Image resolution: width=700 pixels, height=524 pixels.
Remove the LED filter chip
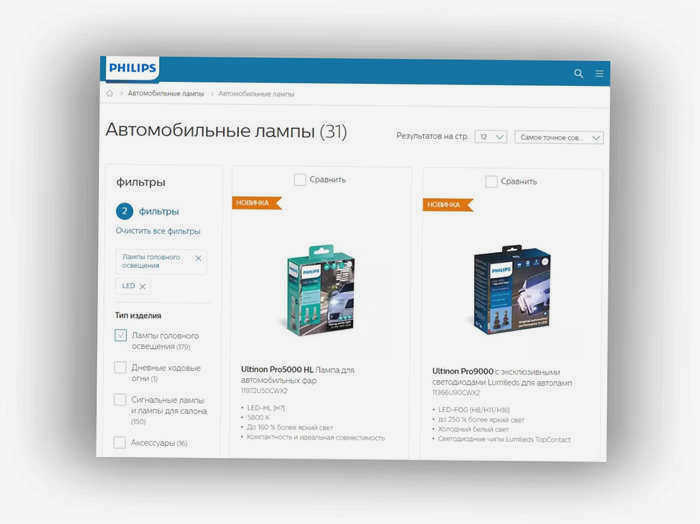(143, 287)
